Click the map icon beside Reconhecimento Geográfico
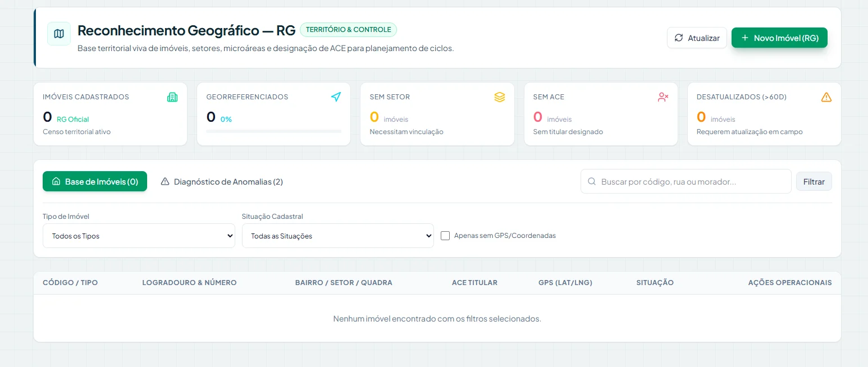The width and height of the screenshot is (868, 367). pyautogui.click(x=59, y=34)
